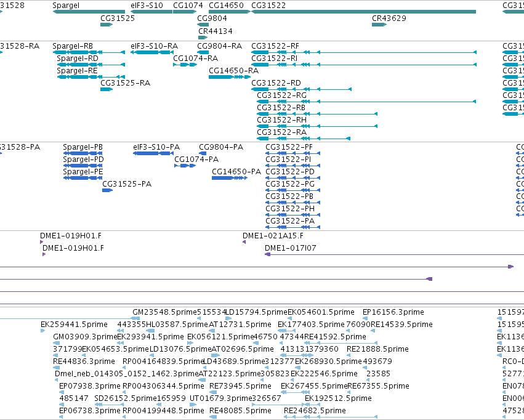The height and width of the screenshot is (420, 524).
Task: Select EST EK177403.5prime
Action: [311, 325]
